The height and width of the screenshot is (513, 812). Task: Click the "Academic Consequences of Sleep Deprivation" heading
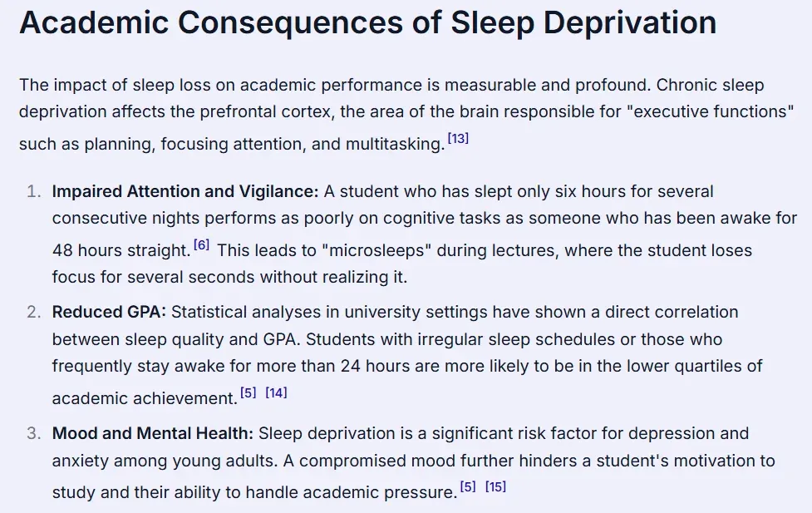point(367,22)
